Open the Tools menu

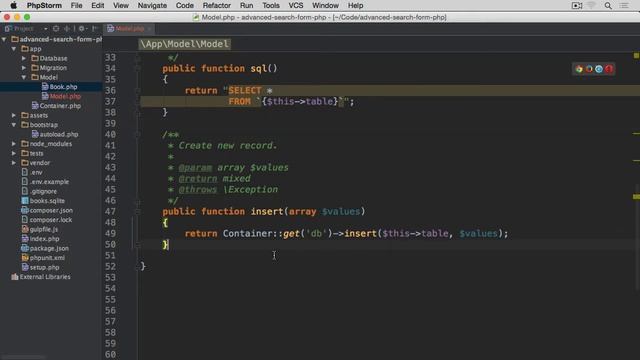pos(271,5)
